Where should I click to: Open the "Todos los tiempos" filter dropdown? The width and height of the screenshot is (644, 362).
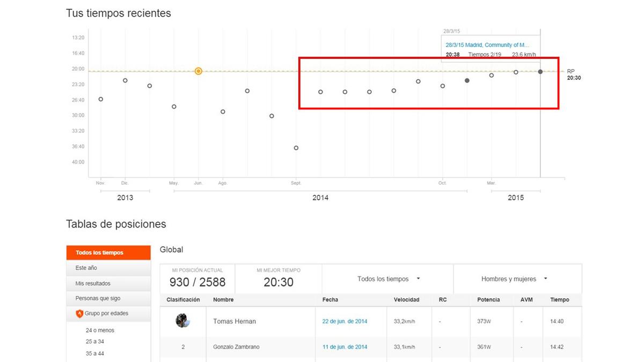pyautogui.click(x=387, y=279)
